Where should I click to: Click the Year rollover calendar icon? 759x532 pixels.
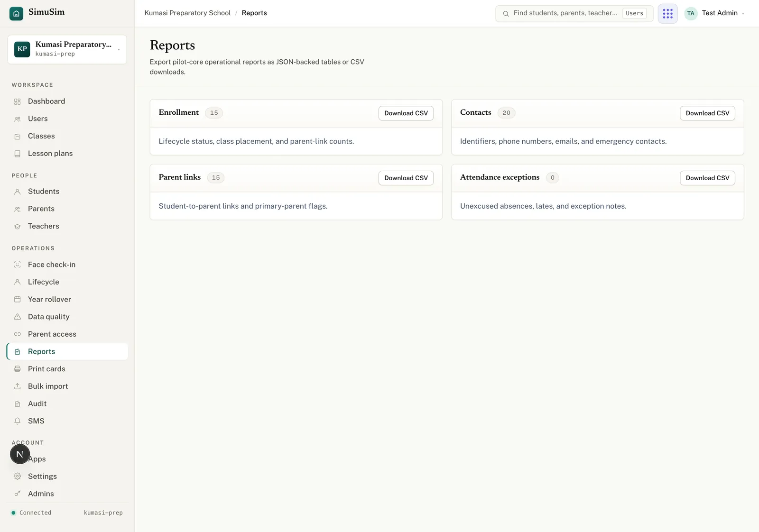click(18, 299)
